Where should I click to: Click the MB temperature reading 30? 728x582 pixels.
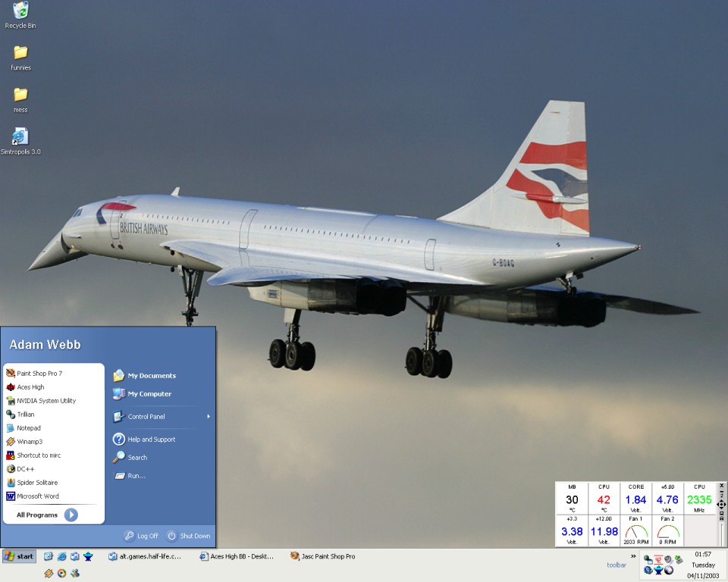pos(572,499)
